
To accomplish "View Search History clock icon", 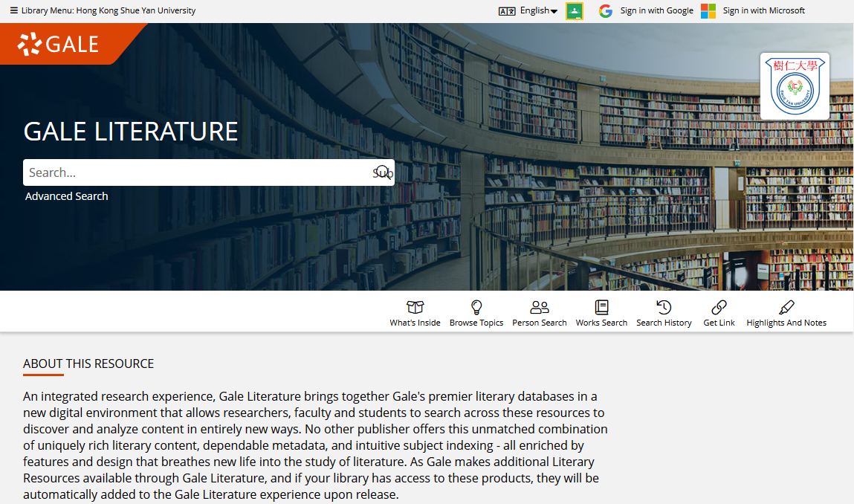I will 664,307.
